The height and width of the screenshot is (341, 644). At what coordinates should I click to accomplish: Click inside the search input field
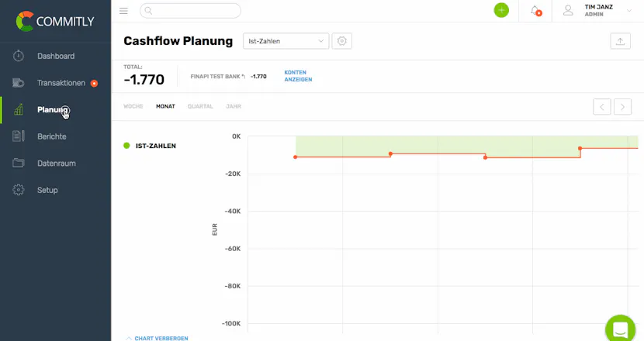190,11
